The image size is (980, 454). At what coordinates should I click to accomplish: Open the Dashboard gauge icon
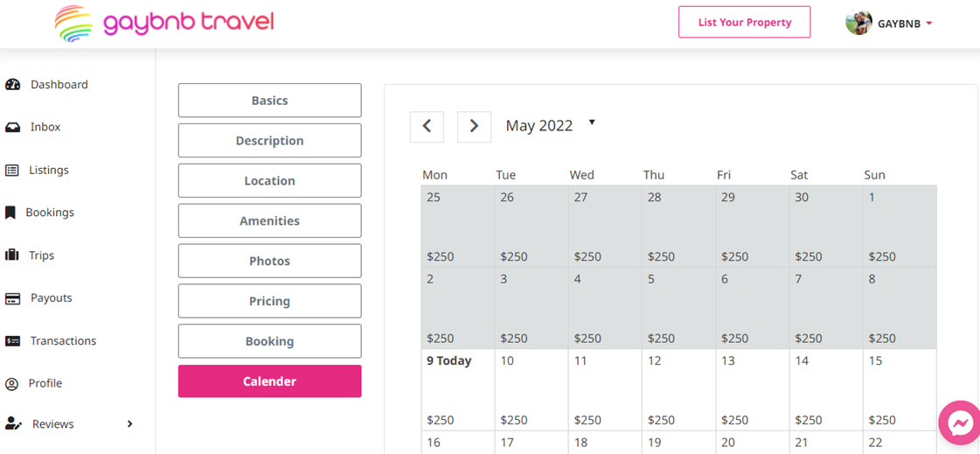12,85
